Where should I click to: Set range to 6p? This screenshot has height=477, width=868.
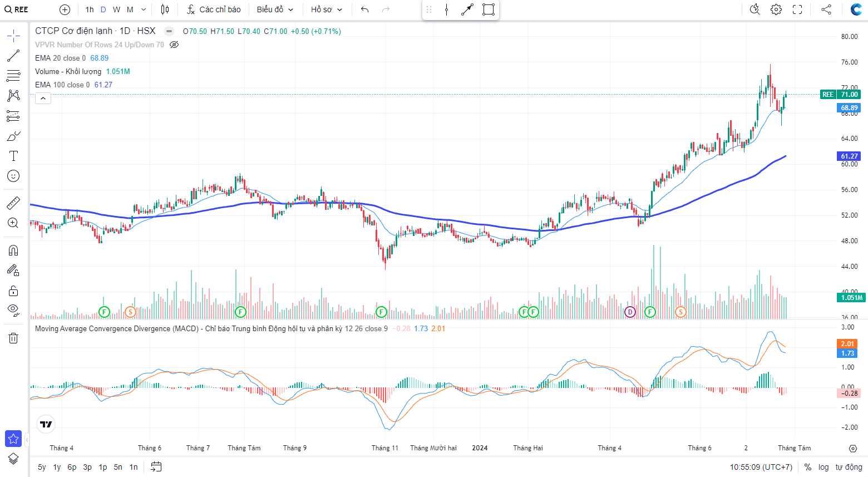[x=72, y=467]
